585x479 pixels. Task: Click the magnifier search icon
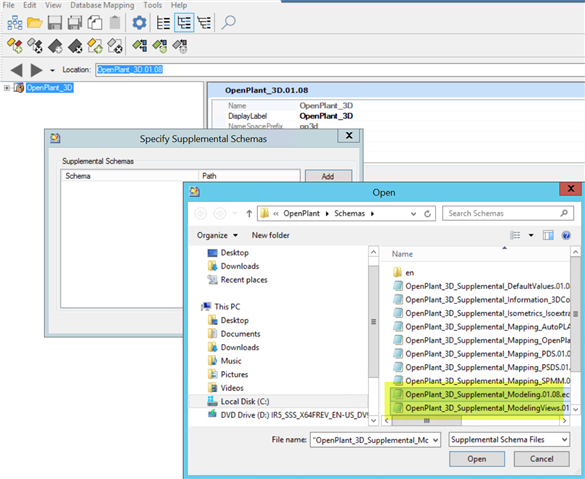(228, 22)
